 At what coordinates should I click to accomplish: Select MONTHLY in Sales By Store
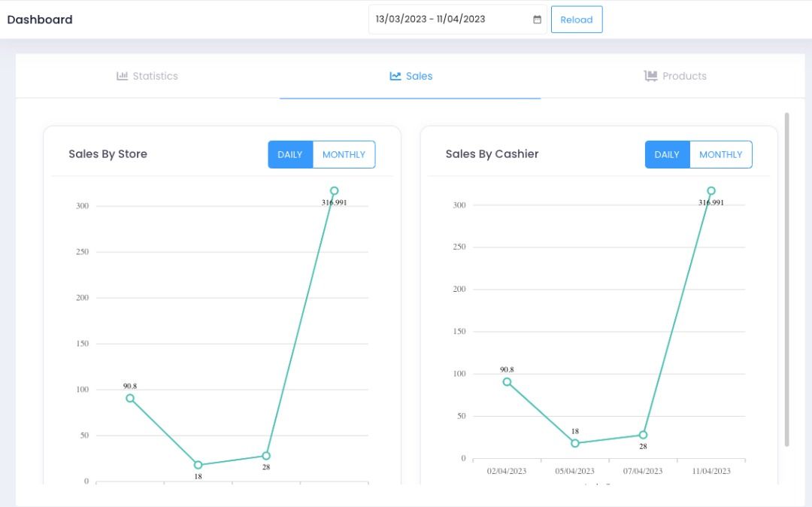point(344,154)
